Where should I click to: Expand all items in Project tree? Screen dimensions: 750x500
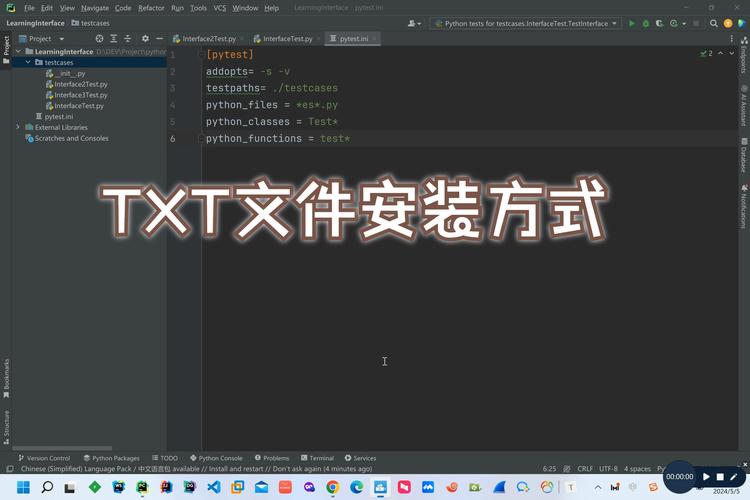click(x=113, y=39)
